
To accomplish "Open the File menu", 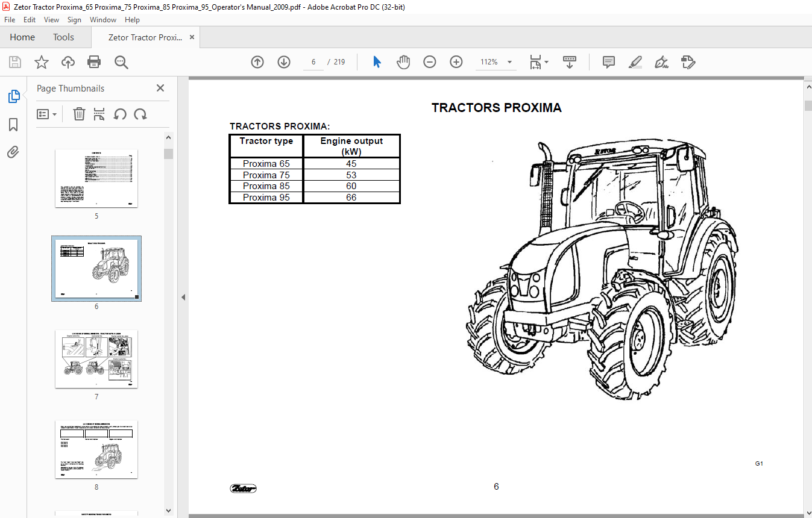I will 10,20.
